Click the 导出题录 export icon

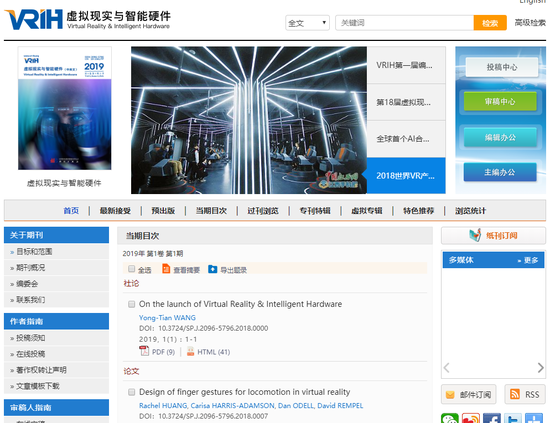tap(213, 269)
